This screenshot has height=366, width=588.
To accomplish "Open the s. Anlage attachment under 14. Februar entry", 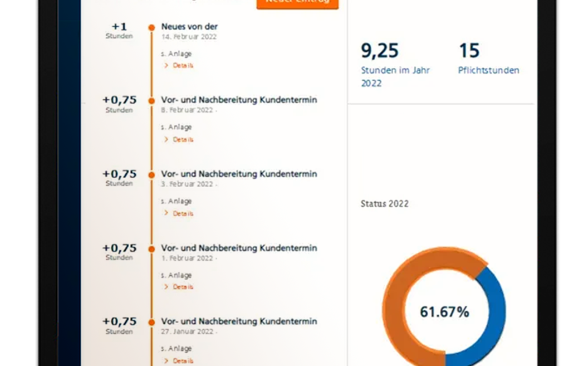I will [178, 53].
